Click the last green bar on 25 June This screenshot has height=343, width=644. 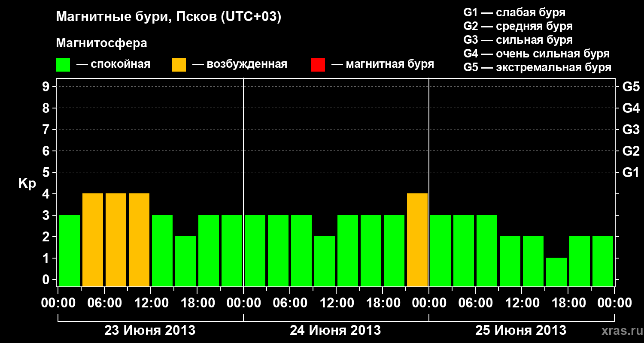603,261
